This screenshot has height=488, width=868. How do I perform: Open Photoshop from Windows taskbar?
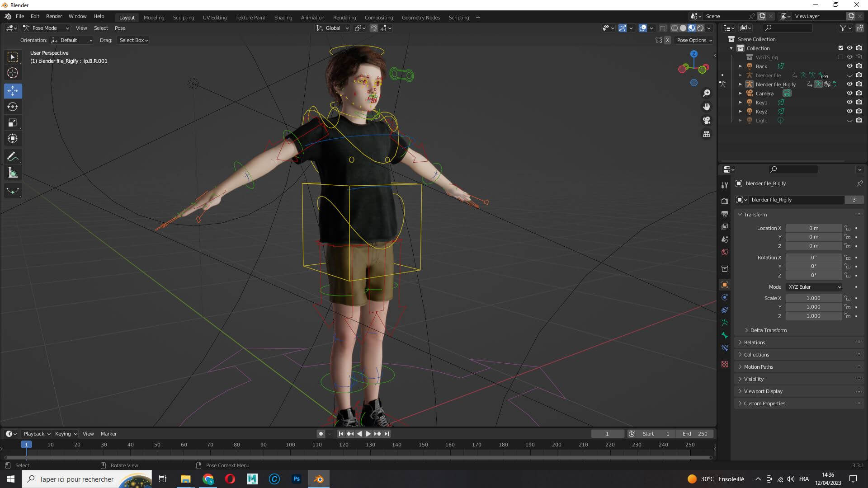[x=297, y=479]
